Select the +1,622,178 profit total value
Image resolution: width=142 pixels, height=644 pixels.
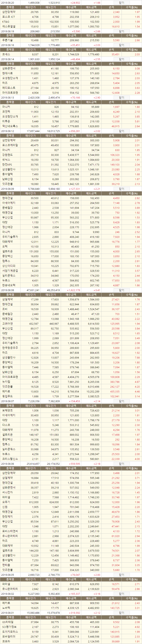click(74, 290)
